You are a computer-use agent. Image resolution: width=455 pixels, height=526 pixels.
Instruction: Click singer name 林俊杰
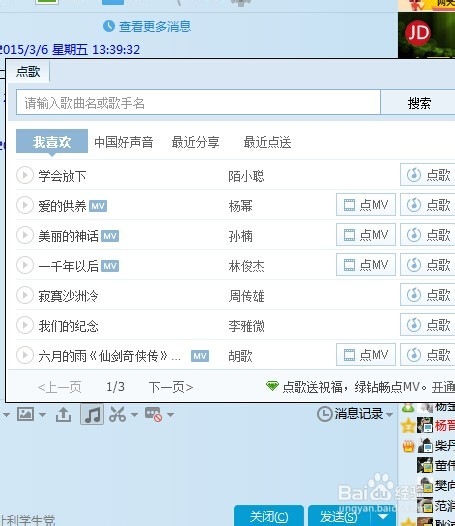pos(246,266)
